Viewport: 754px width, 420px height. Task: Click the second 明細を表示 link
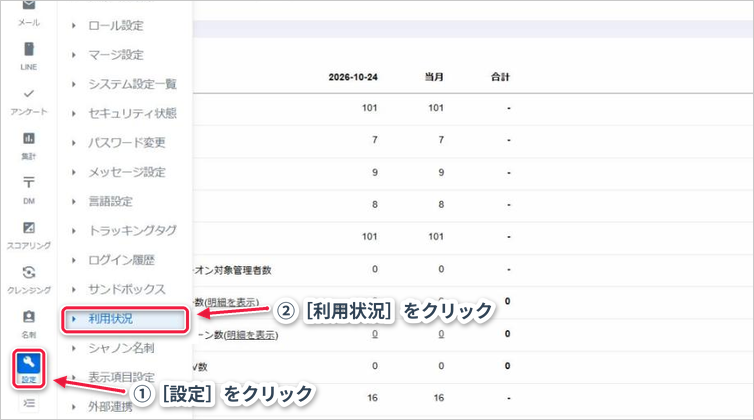tap(251, 335)
